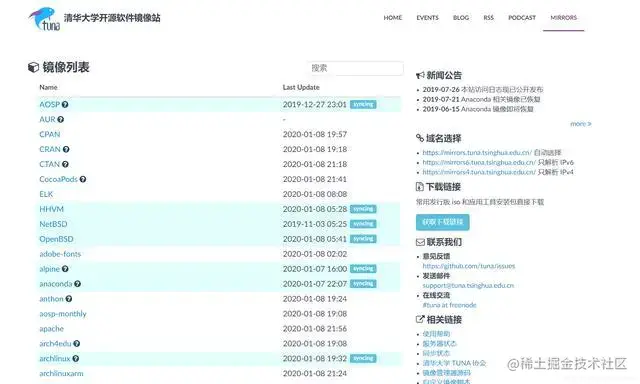This screenshot has width=640, height=384.
Task: Click the 获取下载链接 button
Action: tap(442, 222)
